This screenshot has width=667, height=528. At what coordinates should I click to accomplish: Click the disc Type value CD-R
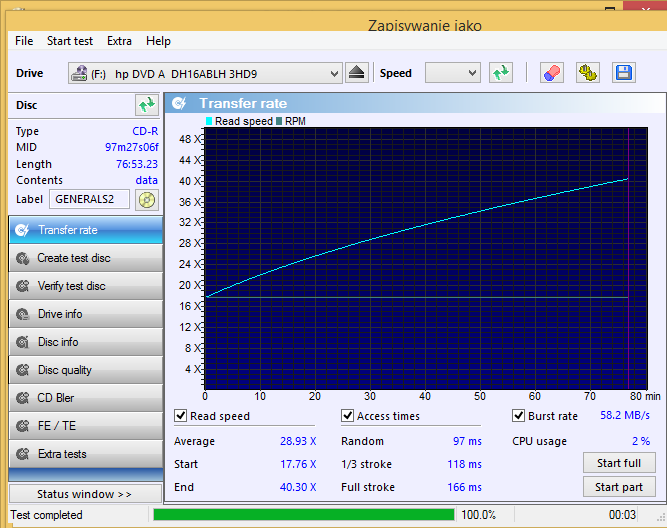tap(145, 131)
